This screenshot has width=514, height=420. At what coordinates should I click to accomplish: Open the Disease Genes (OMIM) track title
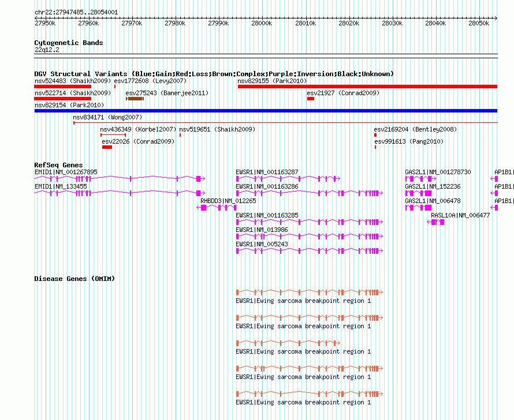tap(75, 279)
